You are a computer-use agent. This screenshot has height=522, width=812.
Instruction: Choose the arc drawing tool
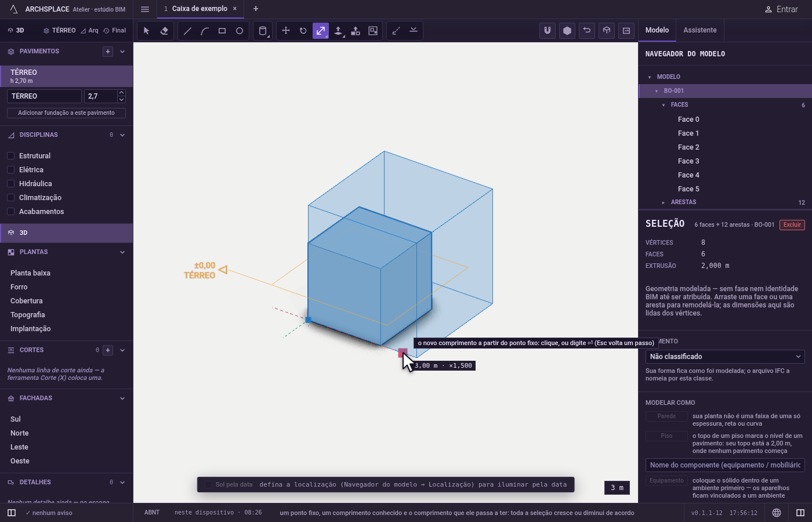(x=205, y=31)
